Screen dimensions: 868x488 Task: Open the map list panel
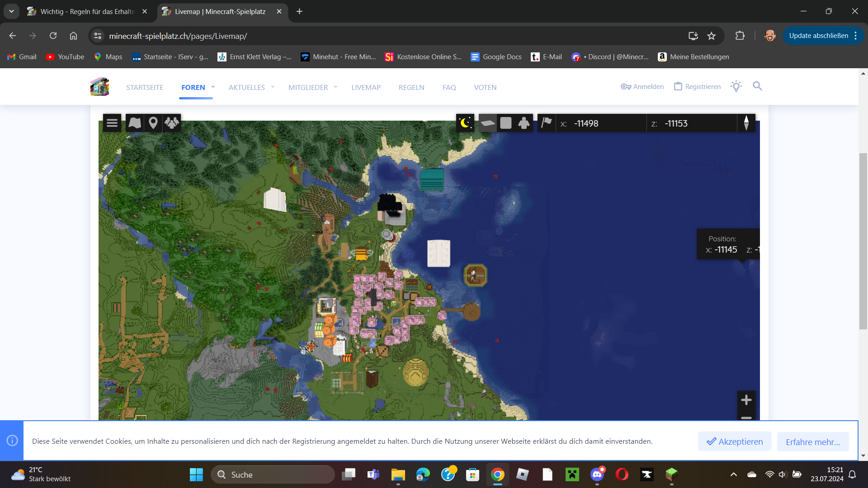(x=135, y=123)
